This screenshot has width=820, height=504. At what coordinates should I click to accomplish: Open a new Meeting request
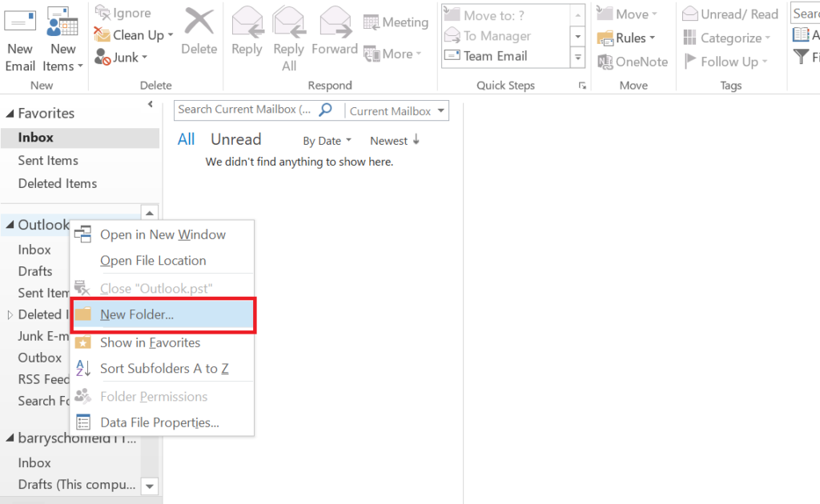click(395, 22)
